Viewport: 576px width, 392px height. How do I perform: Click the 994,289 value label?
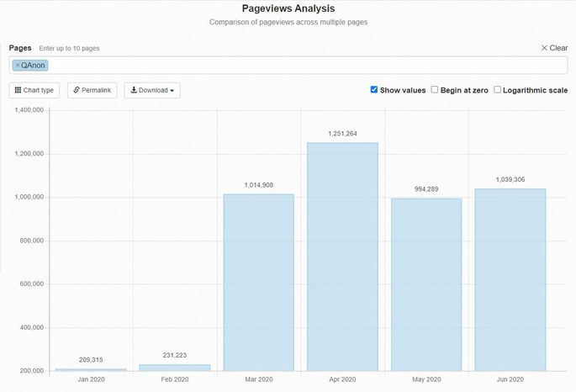point(426,189)
